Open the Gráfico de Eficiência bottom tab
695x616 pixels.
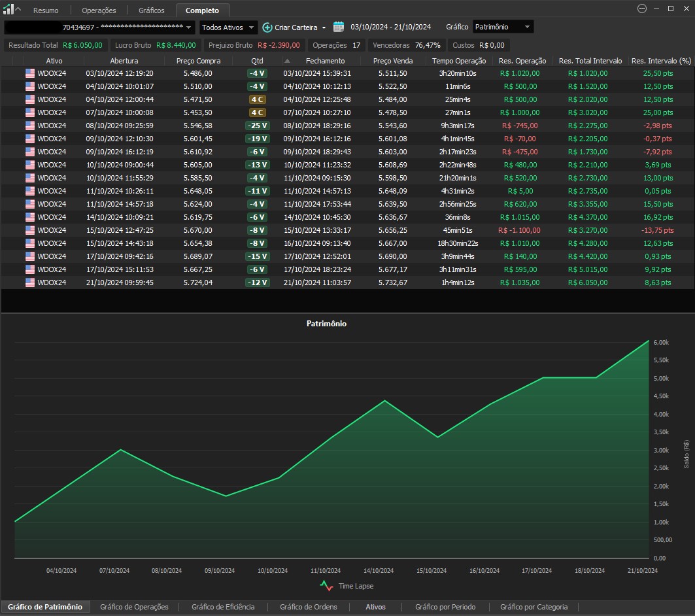point(223,607)
